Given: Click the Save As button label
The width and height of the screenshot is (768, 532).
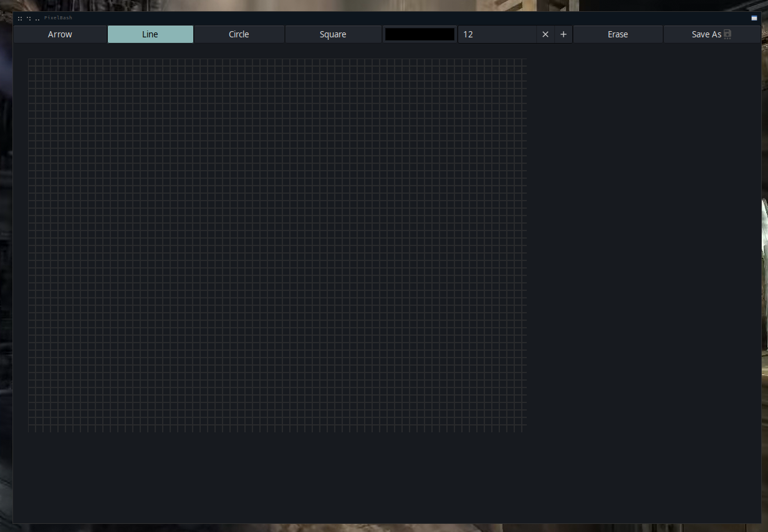Looking at the screenshot, I should (x=706, y=34).
